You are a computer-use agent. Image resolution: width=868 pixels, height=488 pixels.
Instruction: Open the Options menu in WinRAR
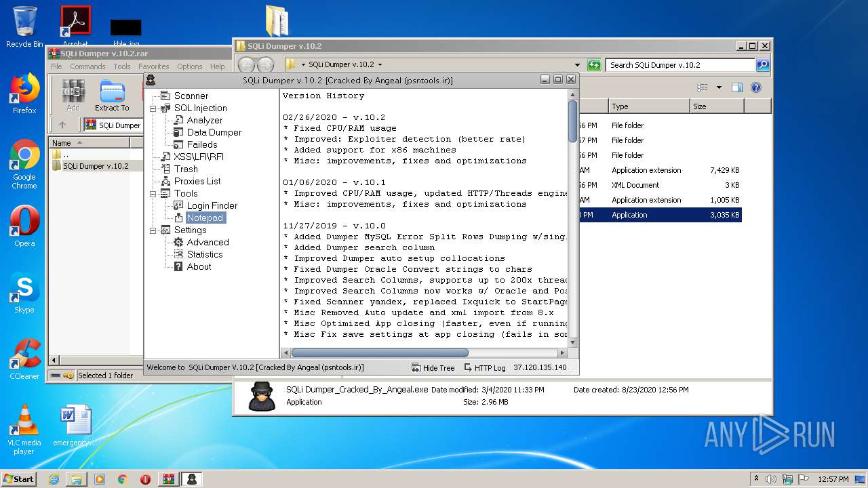pyautogui.click(x=190, y=66)
